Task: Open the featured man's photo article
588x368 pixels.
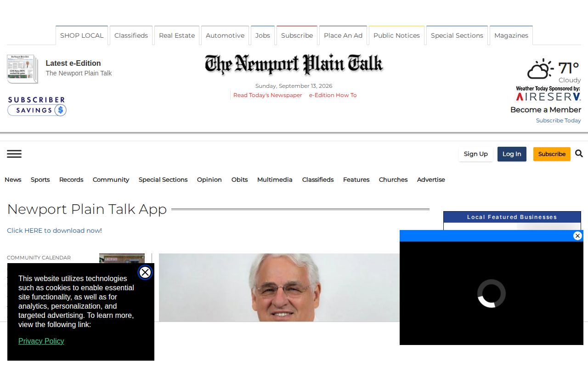Action: coord(279,287)
